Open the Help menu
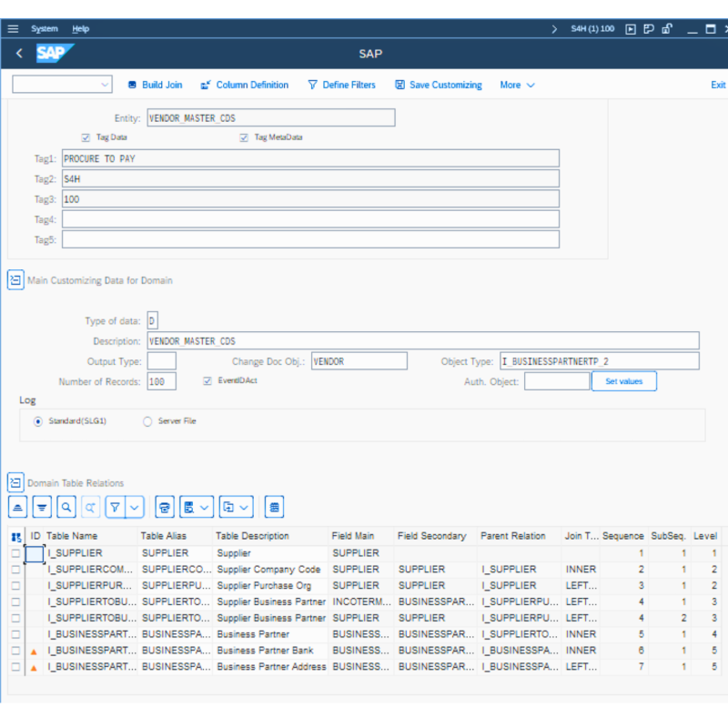Image resolution: width=728 pixels, height=728 pixels. point(80,28)
